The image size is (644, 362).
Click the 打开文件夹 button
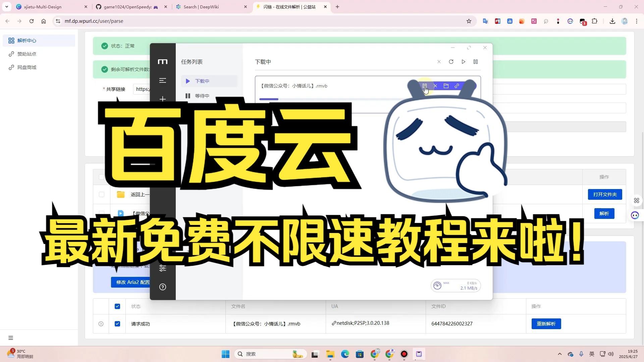605,194
